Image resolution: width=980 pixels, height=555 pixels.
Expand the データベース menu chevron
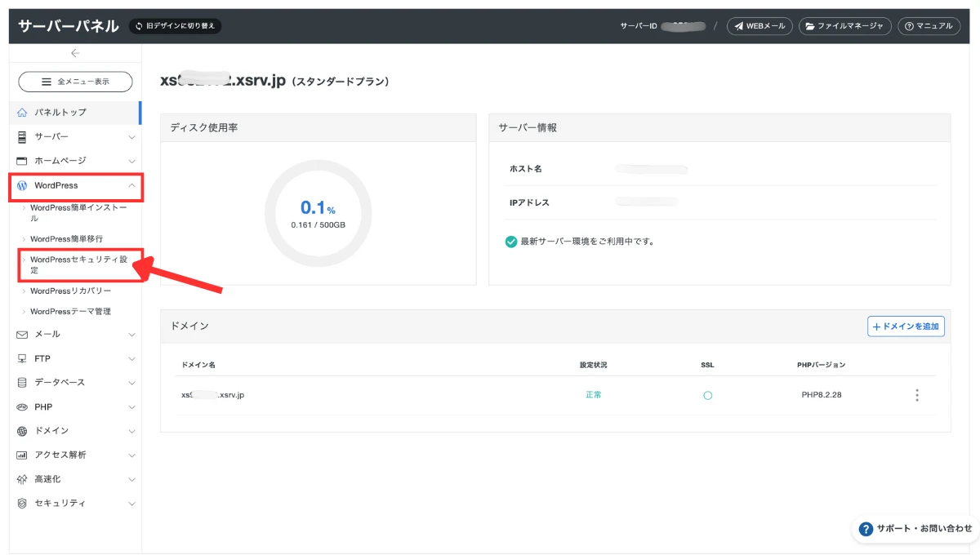tap(132, 383)
